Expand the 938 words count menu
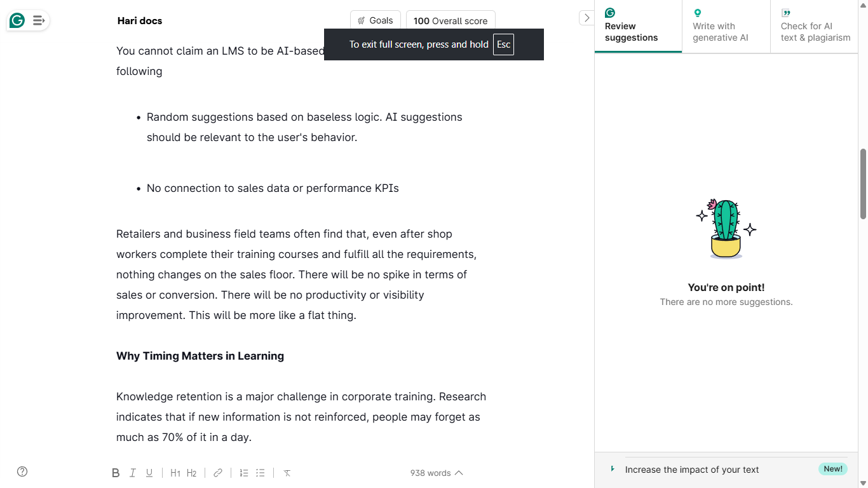This screenshot has height=488, width=868. tap(437, 473)
